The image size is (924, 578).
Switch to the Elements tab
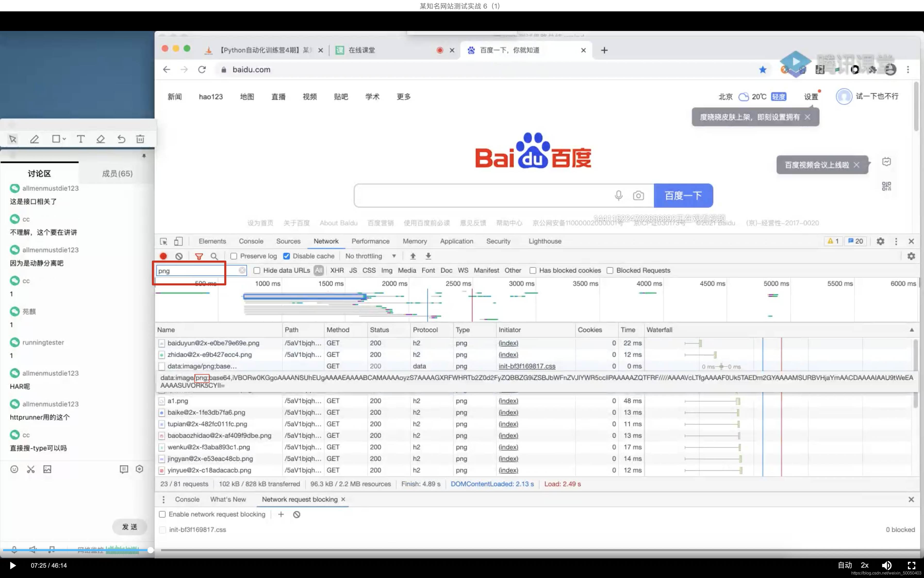[212, 241]
